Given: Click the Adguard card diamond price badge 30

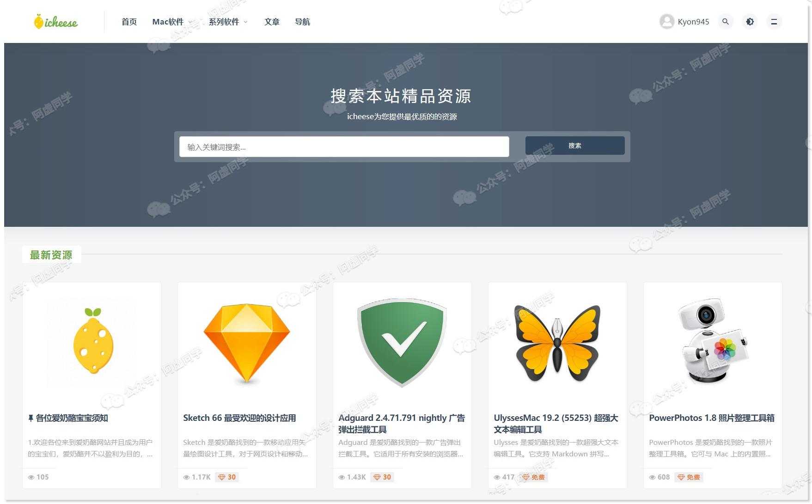Looking at the screenshot, I should click(x=382, y=477).
